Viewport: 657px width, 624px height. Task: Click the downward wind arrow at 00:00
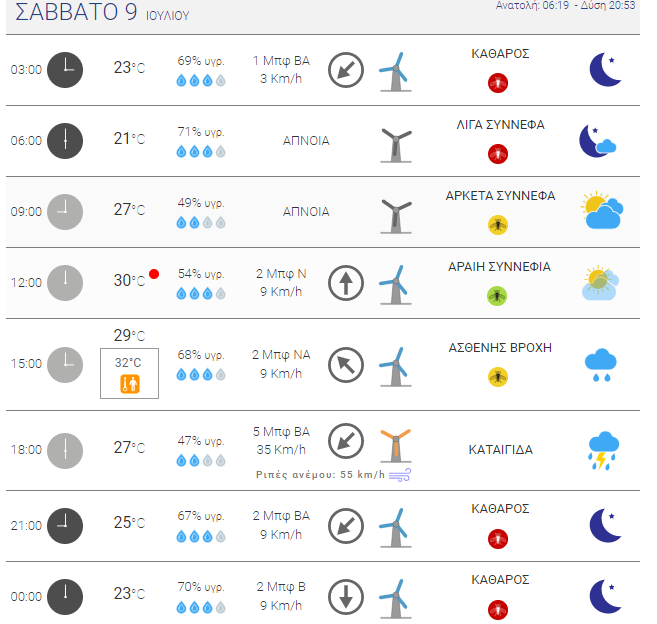[x=346, y=597]
